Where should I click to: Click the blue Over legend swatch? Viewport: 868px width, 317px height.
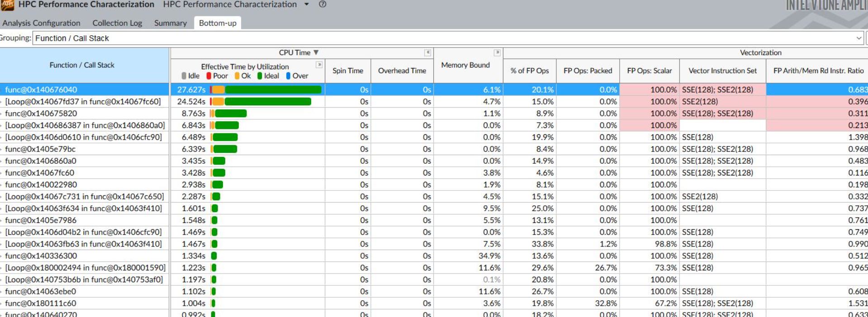tap(289, 76)
